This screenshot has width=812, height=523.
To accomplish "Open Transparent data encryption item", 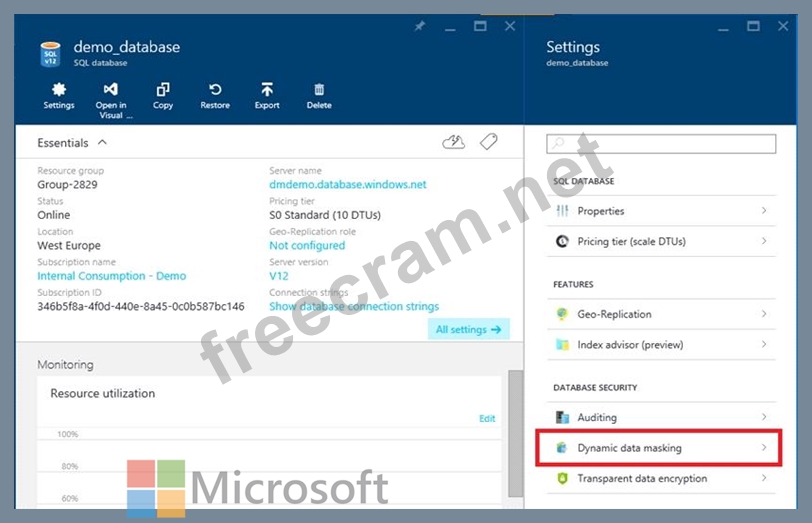I will pos(661,478).
